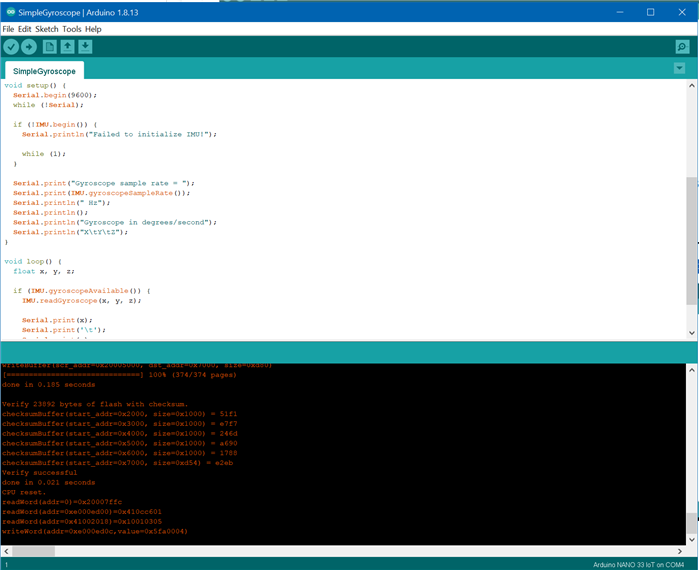Save the sketch with down-arrow icon
699x570 pixels.
pos(85,47)
